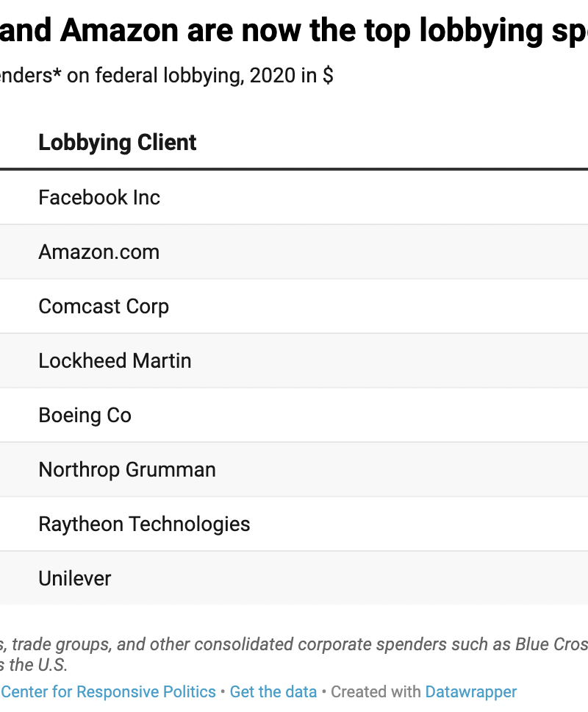588x712 pixels.
Task: Click the Get the data link
Action: tap(273, 692)
